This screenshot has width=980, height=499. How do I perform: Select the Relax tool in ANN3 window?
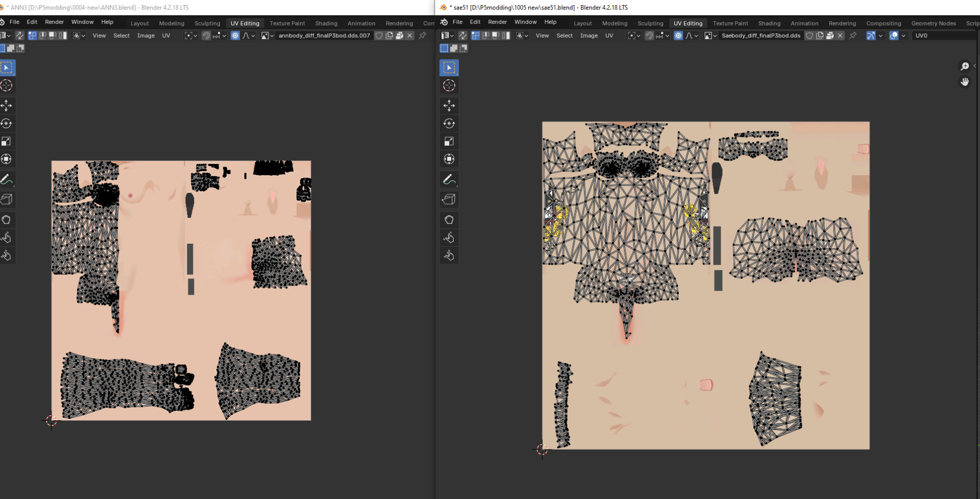[x=7, y=237]
